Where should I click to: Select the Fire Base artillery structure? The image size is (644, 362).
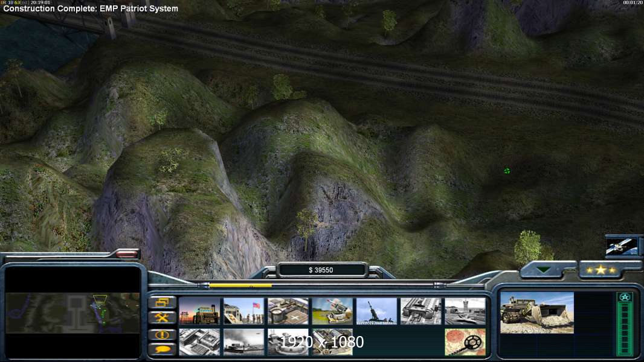376,311
